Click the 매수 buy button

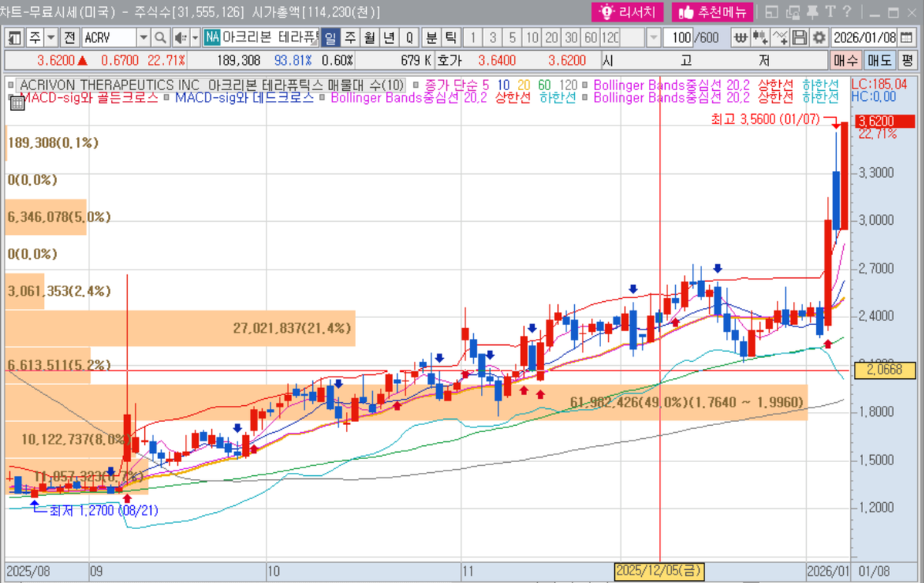845,60
